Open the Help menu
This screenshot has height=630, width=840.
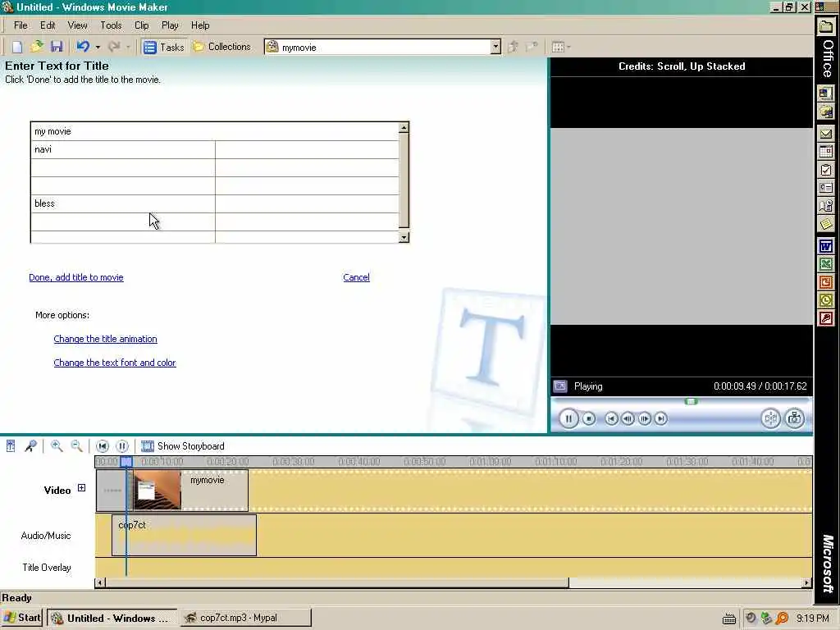pyautogui.click(x=200, y=25)
